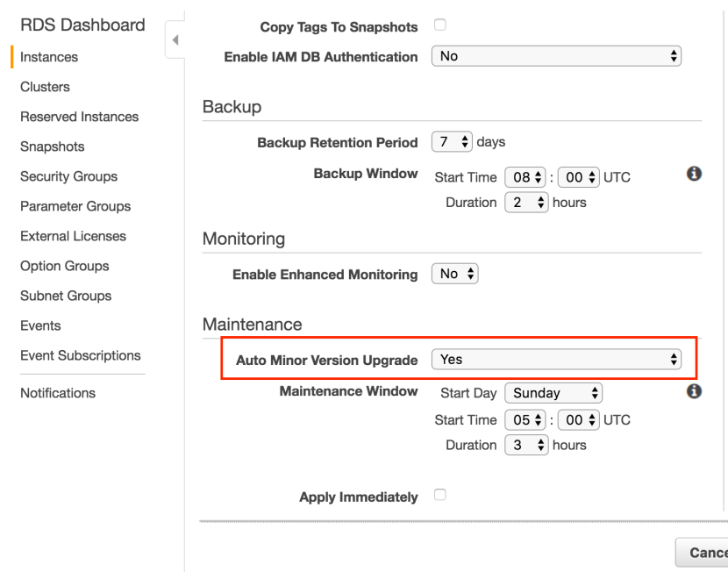Enable the Apply Immediately checkbox
The image size is (728, 572).
click(x=440, y=496)
